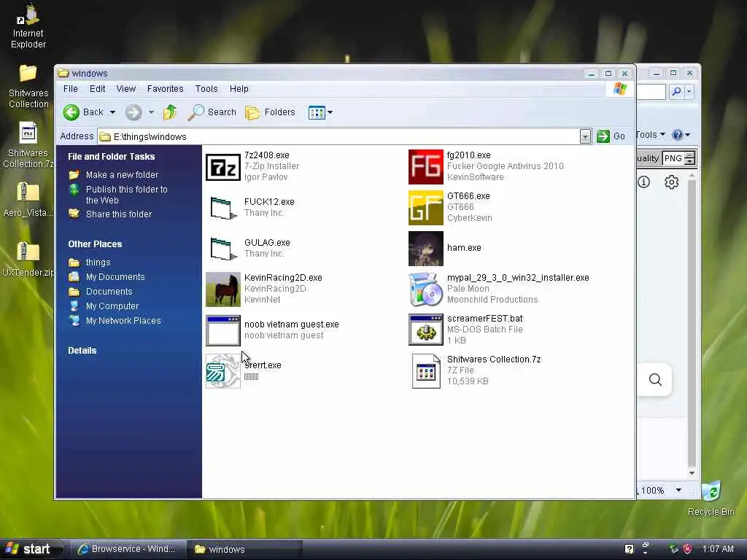Click the Start button
The width and height of the screenshot is (747, 560).
[x=31, y=549]
